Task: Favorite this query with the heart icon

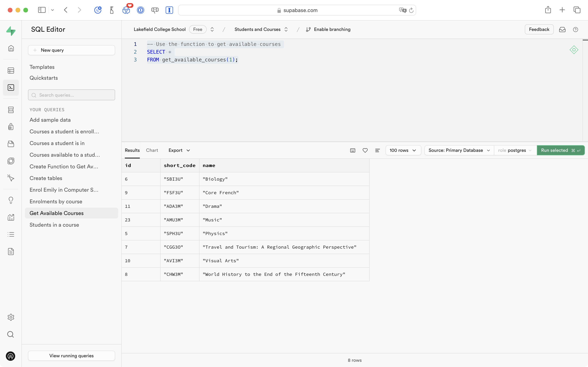Action: pyautogui.click(x=365, y=150)
